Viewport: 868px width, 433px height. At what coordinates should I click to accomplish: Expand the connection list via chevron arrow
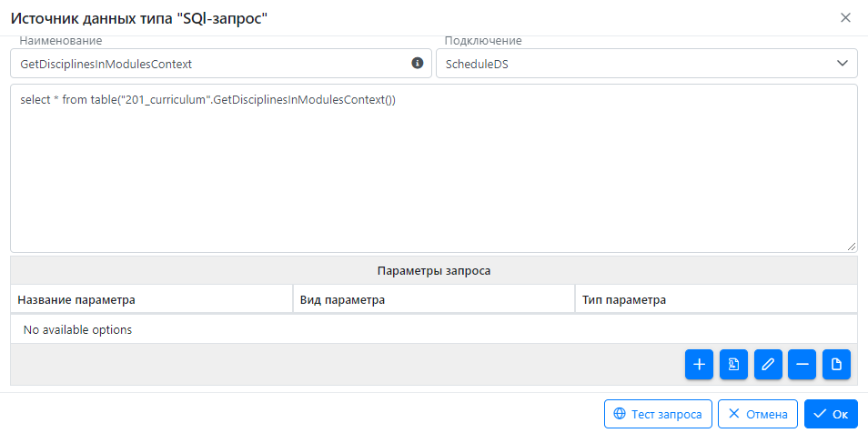[842, 63]
